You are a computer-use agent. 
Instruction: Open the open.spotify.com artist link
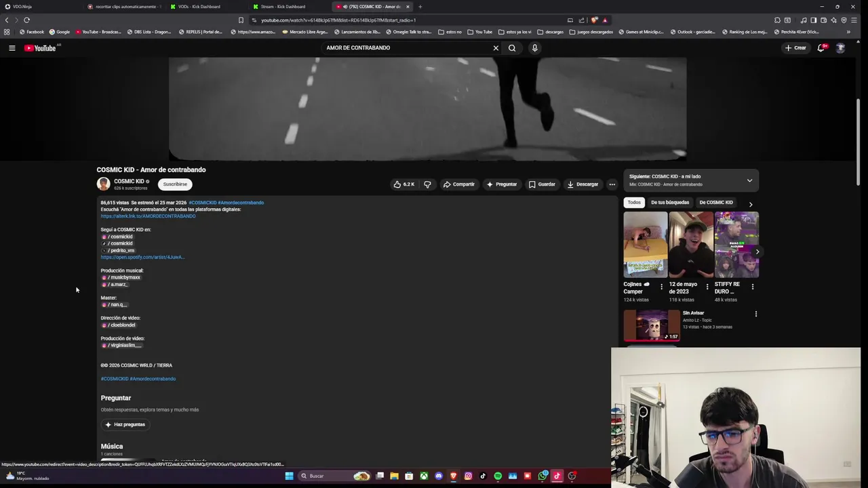(142, 258)
